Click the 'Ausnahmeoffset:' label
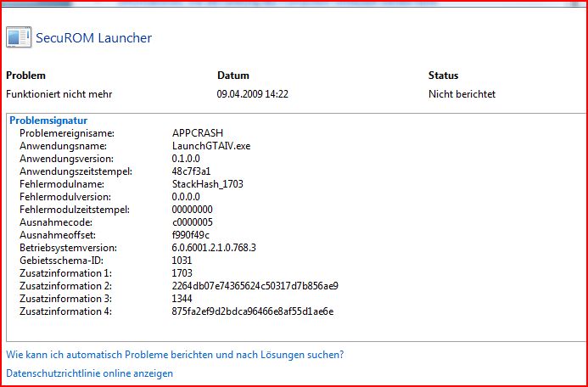 coord(58,235)
